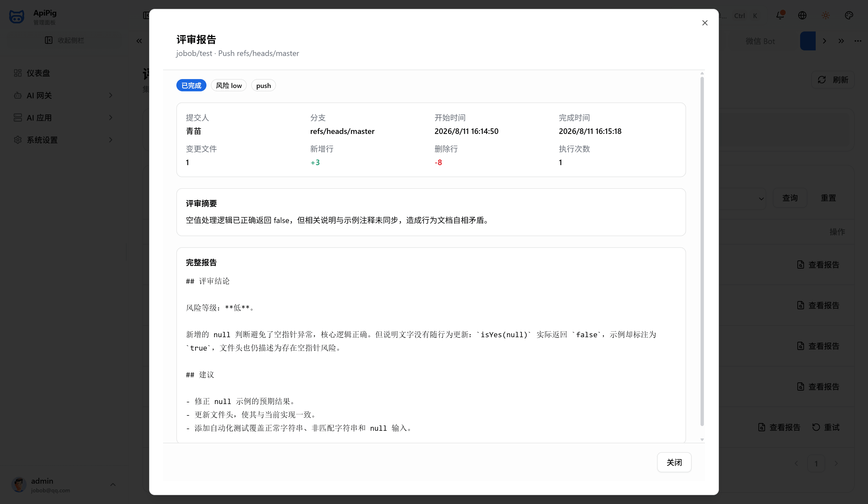Viewport: 868px width, 504px height.
Task: Click the -8 deleted lines value
Action: pyautogui.click(x=438, y=162)
